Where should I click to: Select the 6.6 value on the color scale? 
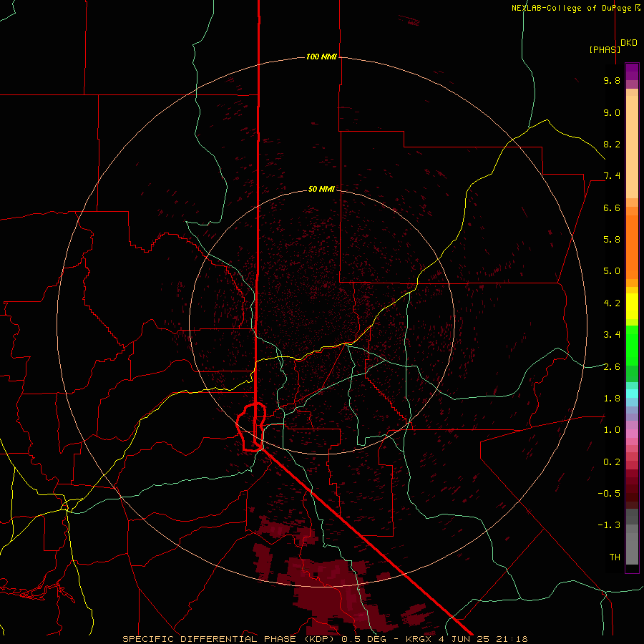(612, 208)
